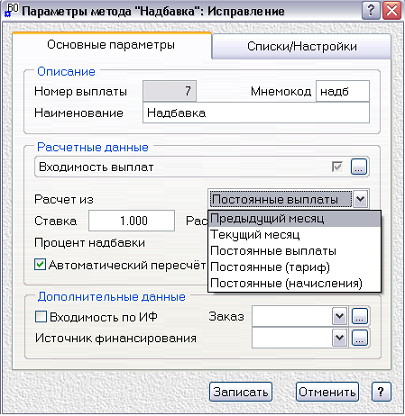Click ellipsis button for Источник финансирования
The image size is (405, 416).
[x=360, y=338]
